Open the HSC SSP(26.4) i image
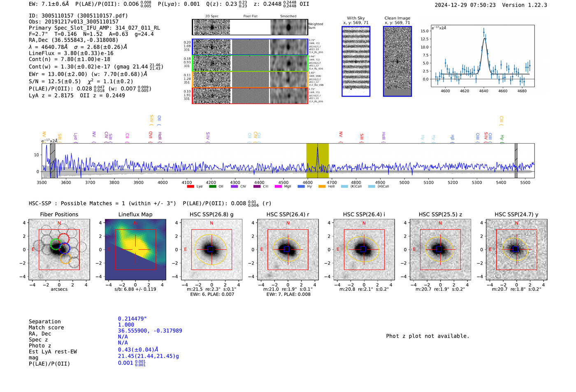576x392 pixels. pyautogui.click(x=364, y=250)
